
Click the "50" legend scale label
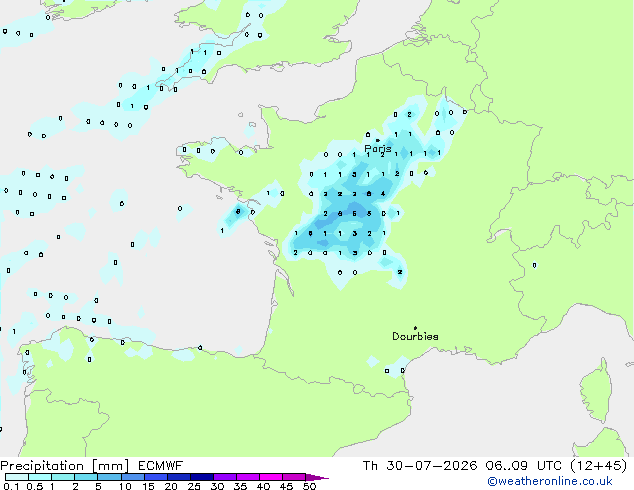click(309, 486)
